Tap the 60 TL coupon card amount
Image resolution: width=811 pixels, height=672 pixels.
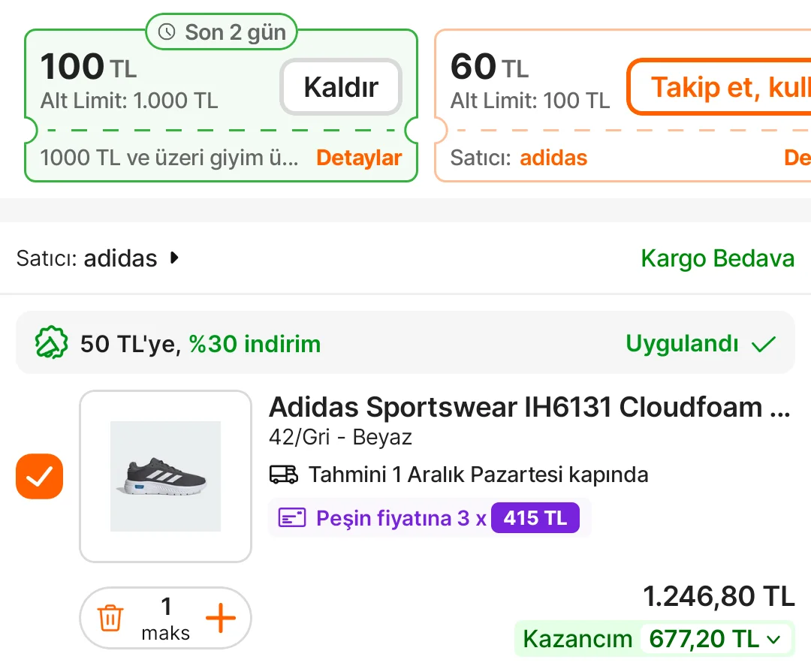[489, 68]
